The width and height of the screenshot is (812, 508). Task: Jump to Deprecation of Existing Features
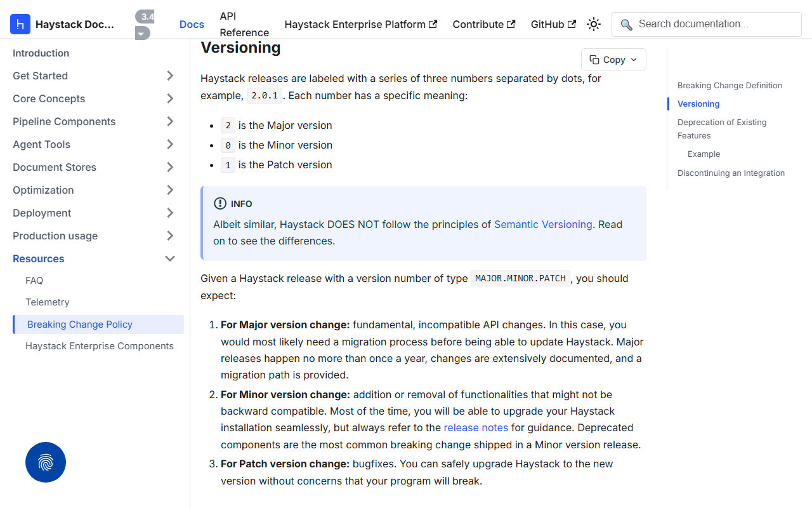coord(722,129)
